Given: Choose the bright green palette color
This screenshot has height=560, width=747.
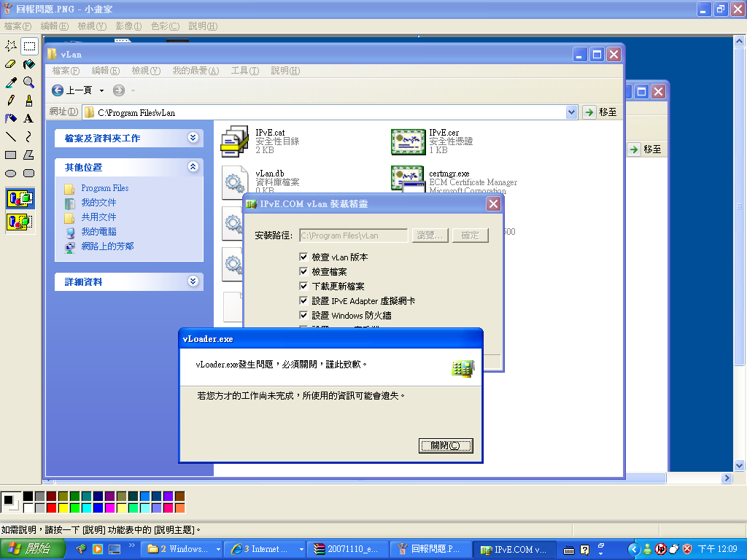Looking at the screenshot, I should 75,508.
